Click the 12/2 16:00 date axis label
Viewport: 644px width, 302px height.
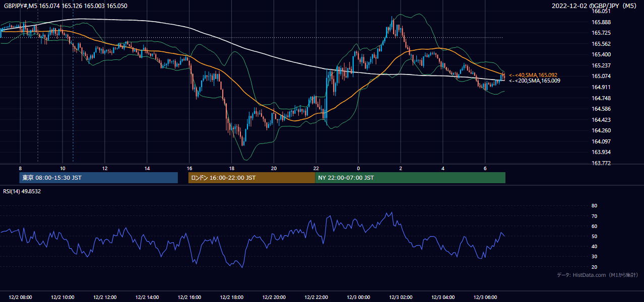pos(189,297)
